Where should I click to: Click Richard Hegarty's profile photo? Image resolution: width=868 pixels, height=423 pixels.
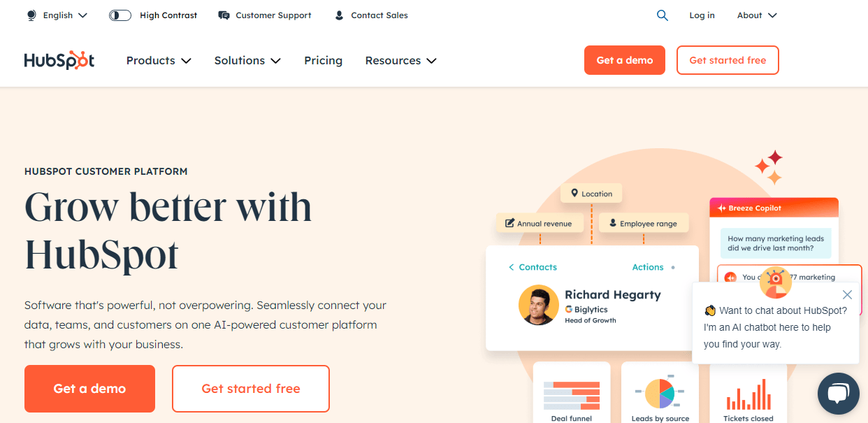coord(538,305)
